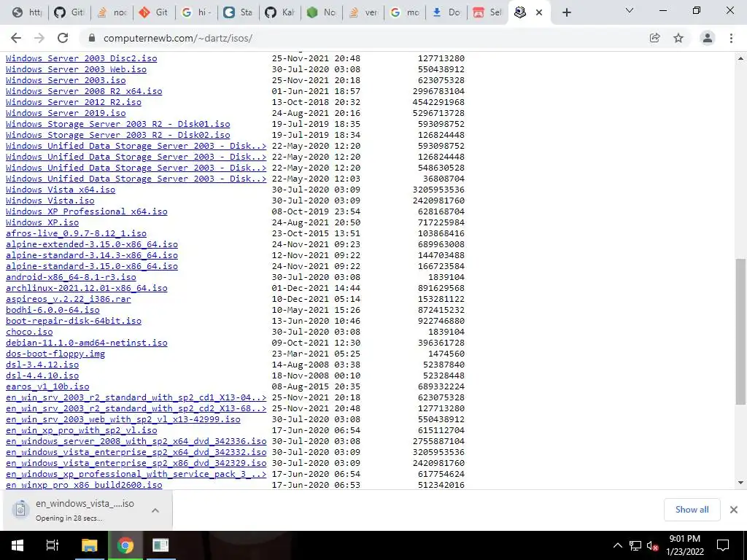Click Windows_XP_Professional_x64.iso link

[87, 211]
